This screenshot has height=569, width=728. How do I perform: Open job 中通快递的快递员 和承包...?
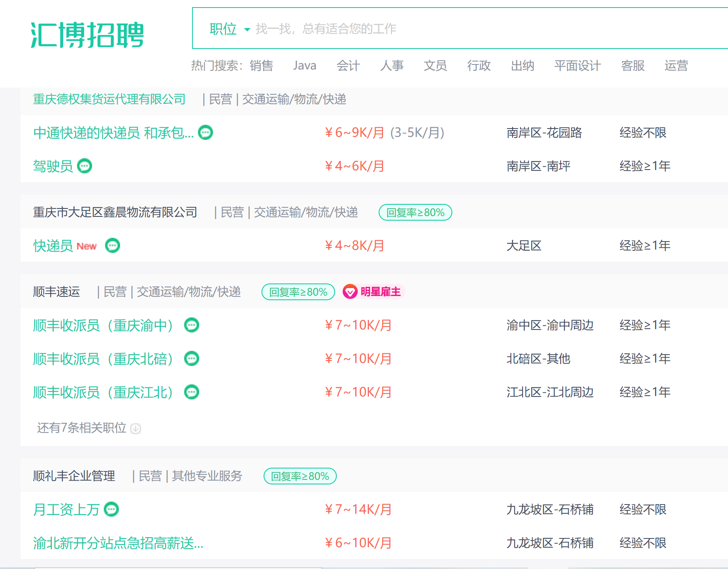pos(113,133)
